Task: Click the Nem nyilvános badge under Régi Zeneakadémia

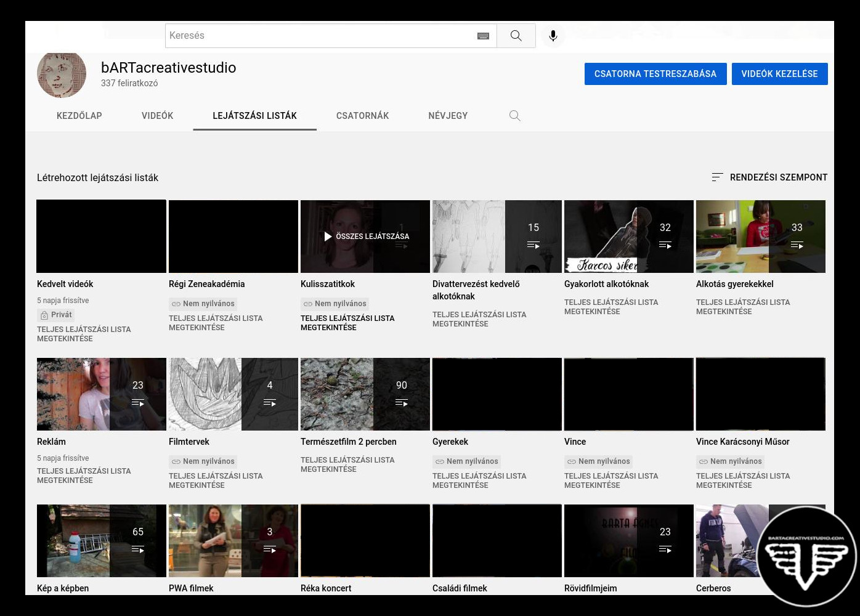Action: pyautogui.click(x=203, y=304)
